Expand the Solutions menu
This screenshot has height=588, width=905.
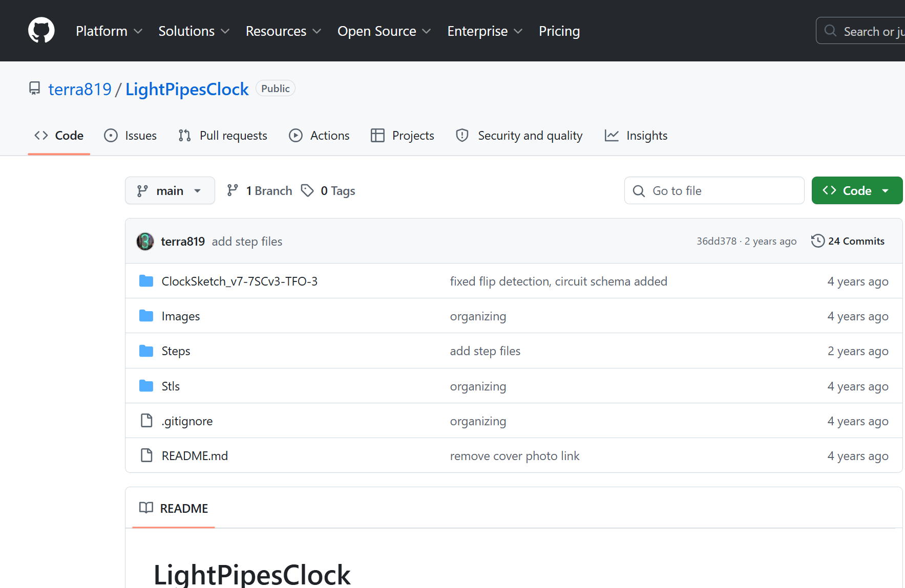tap(194, 31)
